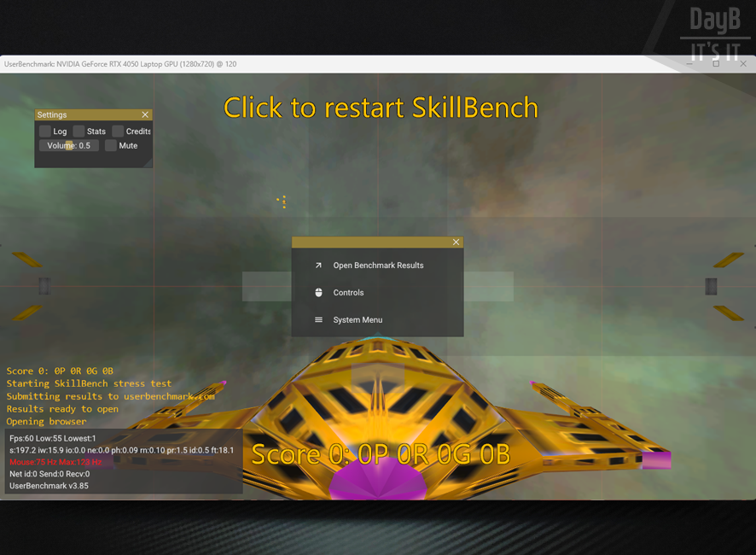
Task: Close the Settings panel with its X
Action: click(x=145, y=114)
